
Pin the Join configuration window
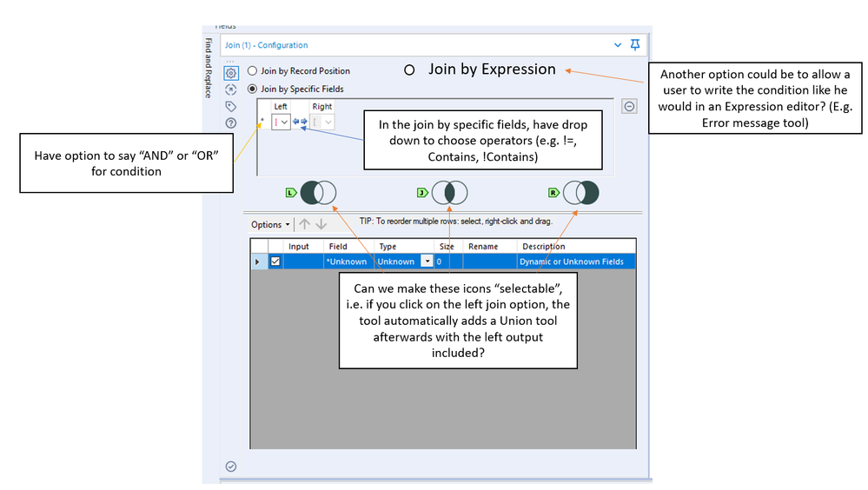click(635, 45)
